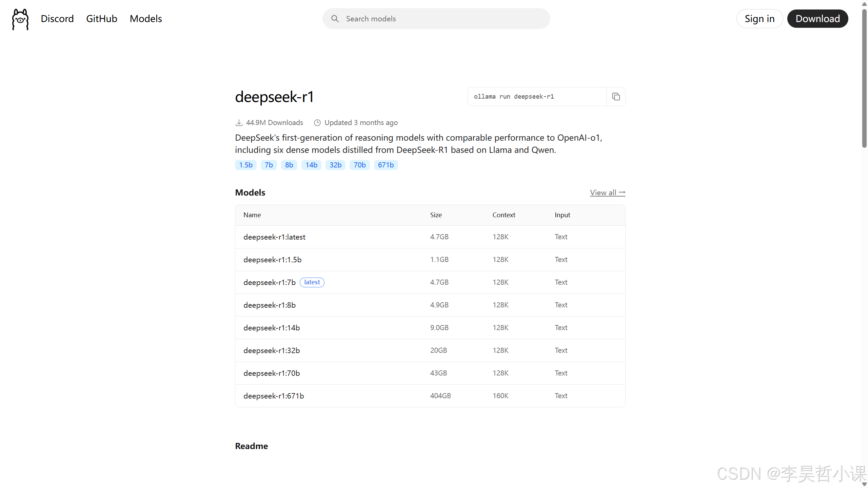Click the 4.9GB size cell
868x488 pixels.
point(439,305)
